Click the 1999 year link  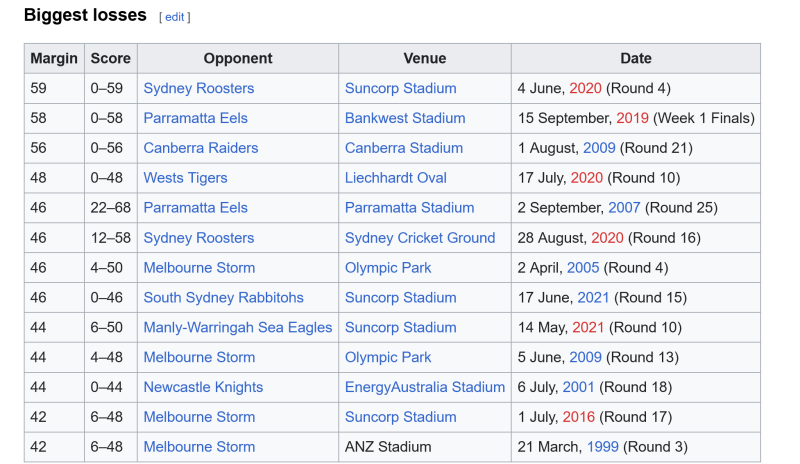[x=603, y=447]
